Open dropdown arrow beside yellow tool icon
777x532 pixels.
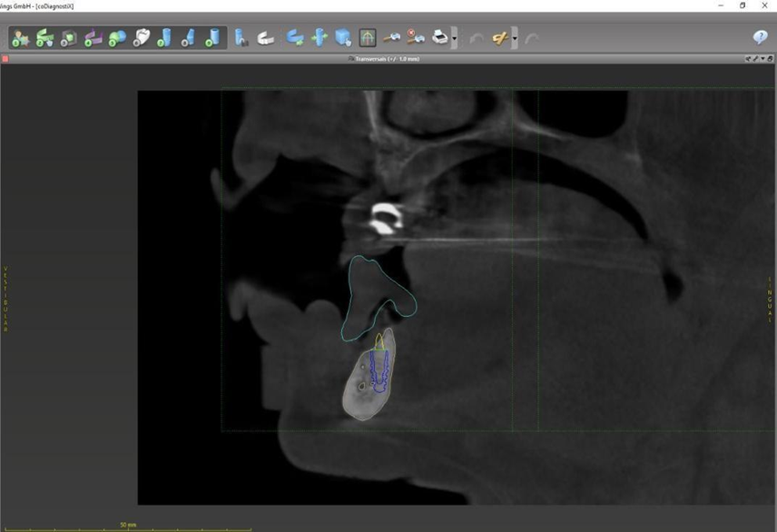pos(515,38)
